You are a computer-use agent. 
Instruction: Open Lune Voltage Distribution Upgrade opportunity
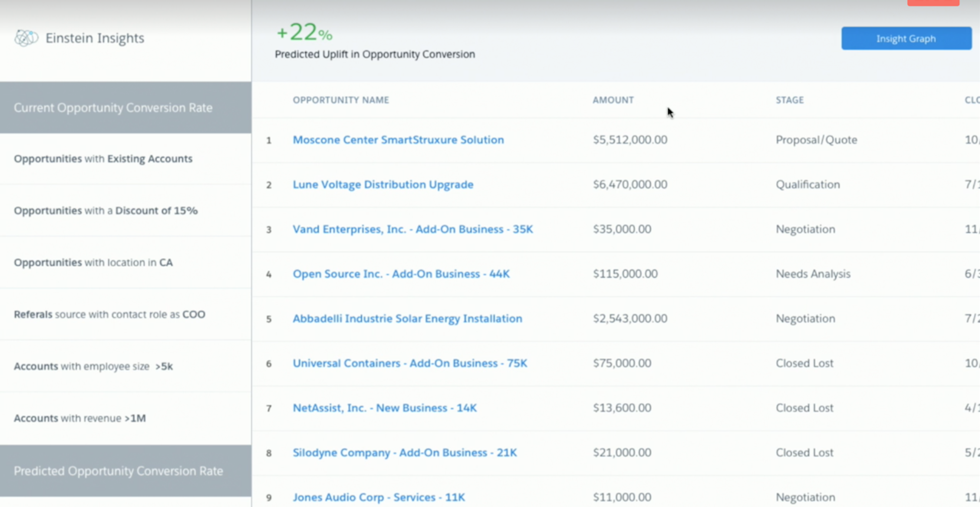click(383, 184)
